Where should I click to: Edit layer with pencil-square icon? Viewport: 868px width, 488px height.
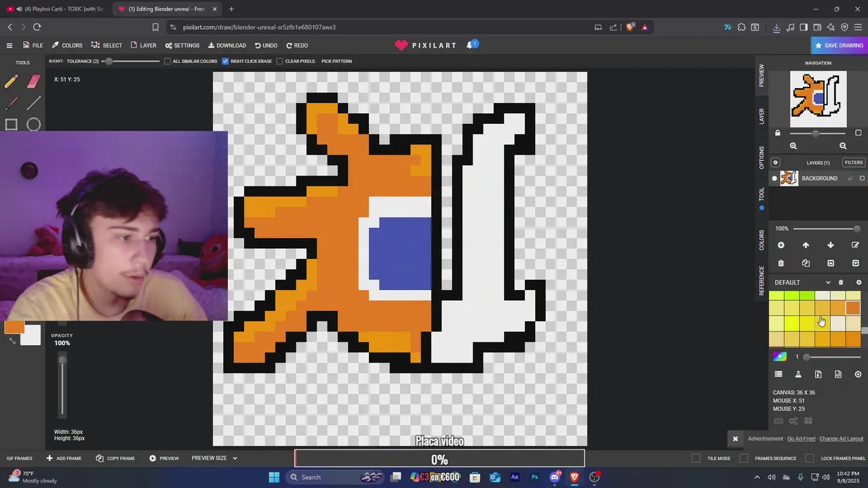pyautogui.click(x=855, y=245)
